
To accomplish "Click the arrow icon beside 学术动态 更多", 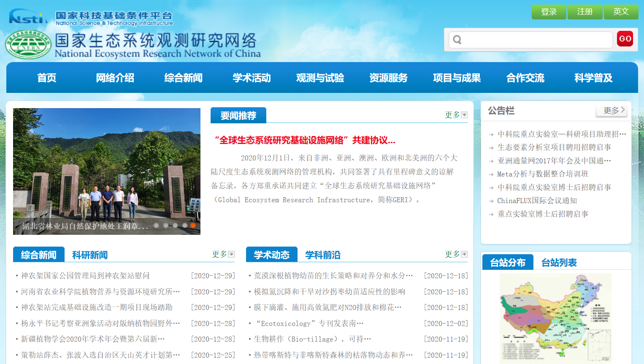I will coord(464,254).
